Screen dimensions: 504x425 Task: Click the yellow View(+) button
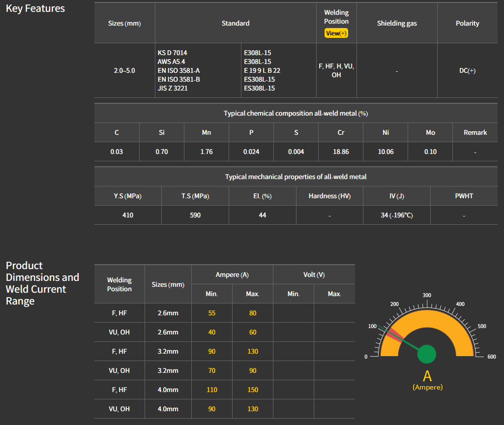(x=336, y=33)
